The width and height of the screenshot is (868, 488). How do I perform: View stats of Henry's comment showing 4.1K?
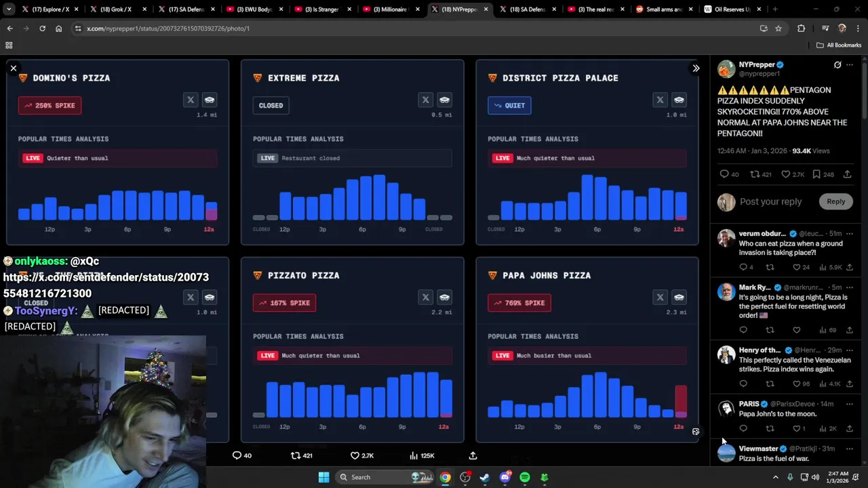pos(830,384)
